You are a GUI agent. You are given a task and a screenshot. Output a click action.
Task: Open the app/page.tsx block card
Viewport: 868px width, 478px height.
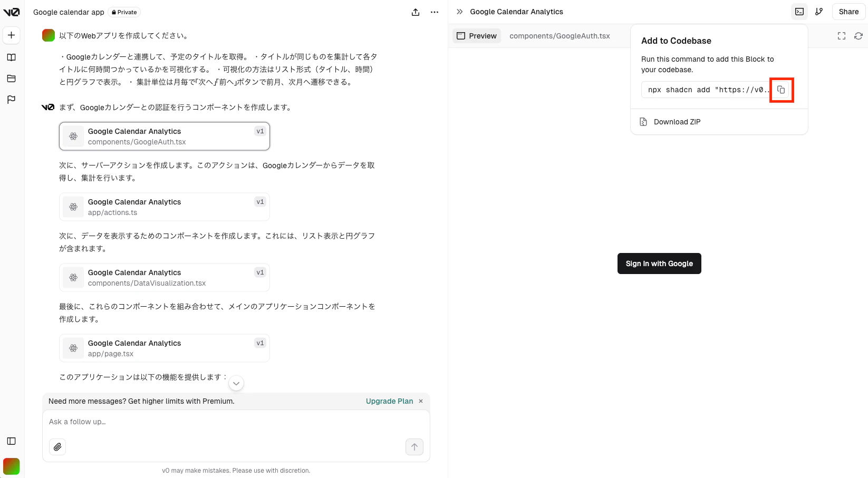point(165,348)
